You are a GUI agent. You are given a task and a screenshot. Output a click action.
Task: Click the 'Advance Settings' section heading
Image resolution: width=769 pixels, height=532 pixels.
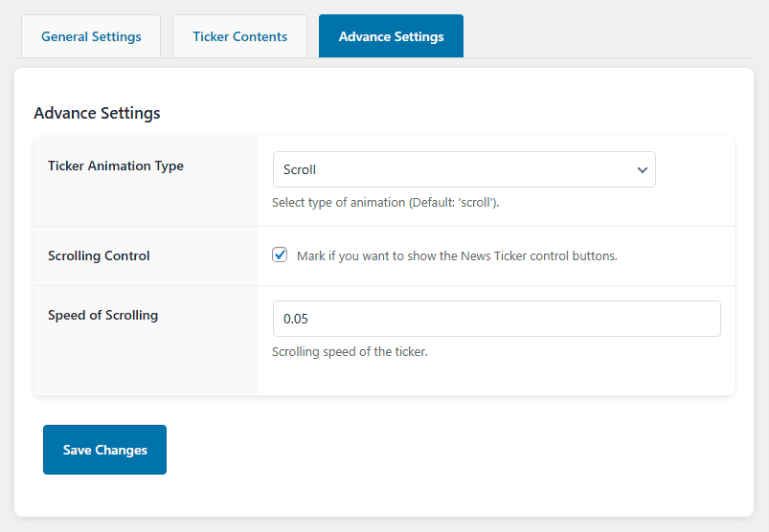tap(97, 113)
